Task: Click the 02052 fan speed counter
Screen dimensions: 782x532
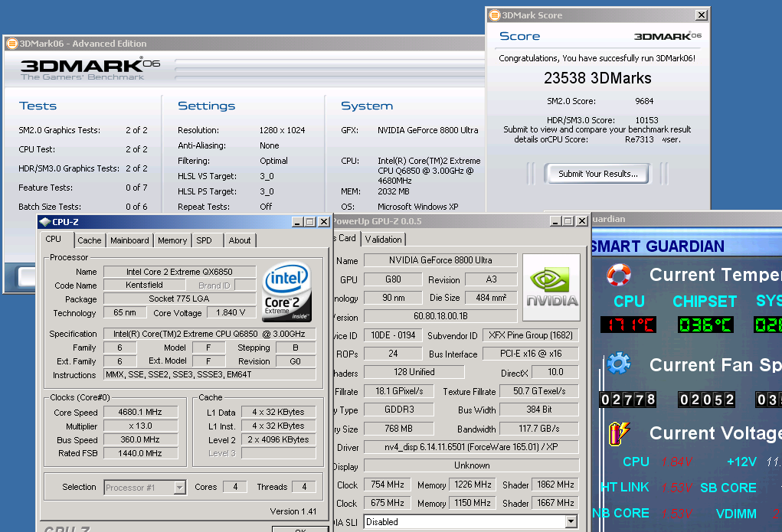Action: click(x=706, y=400)
